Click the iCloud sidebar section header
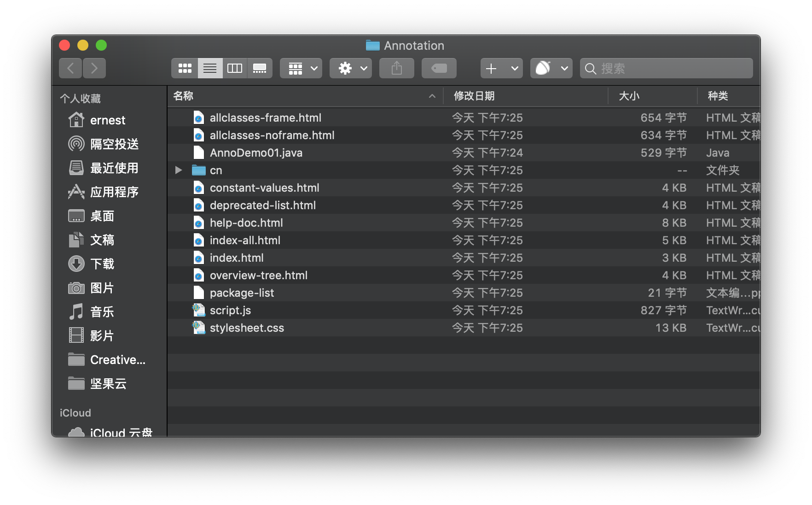This screenshot has height=505, width=812. [75, 413]
